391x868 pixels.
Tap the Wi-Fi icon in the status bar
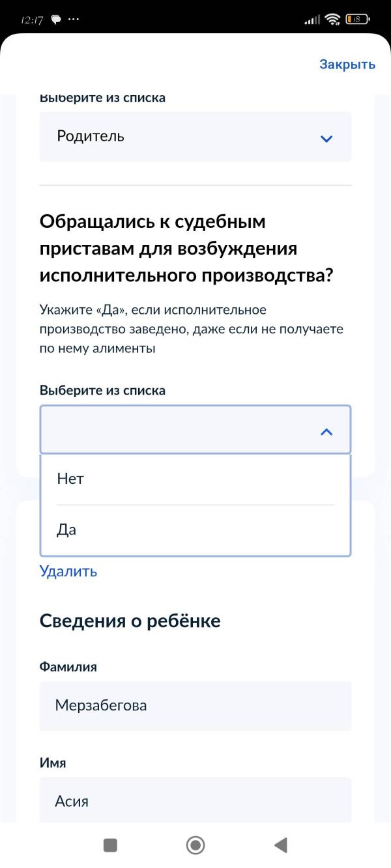(x=332, y=20)
